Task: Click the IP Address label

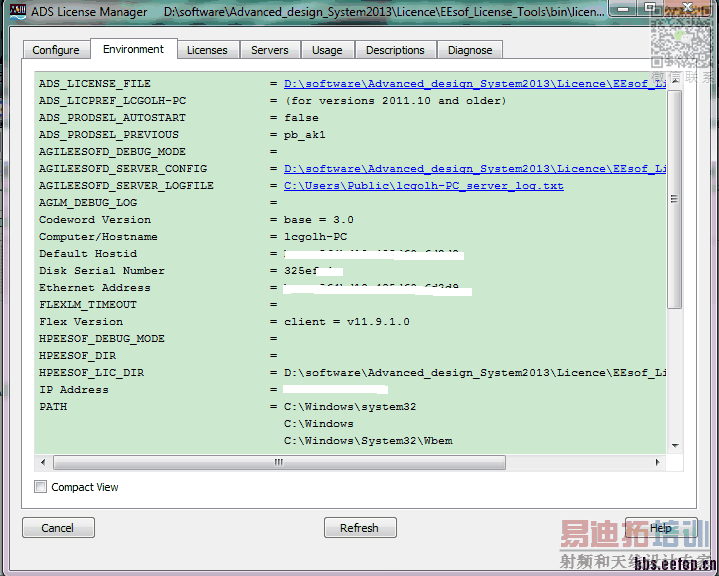Action: (x=74, y=390)
